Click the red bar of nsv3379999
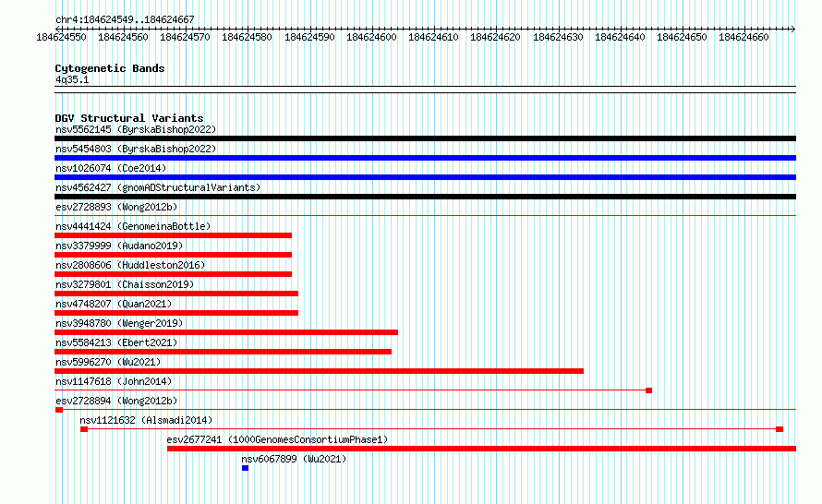822x504 pixels. (173, 255)
